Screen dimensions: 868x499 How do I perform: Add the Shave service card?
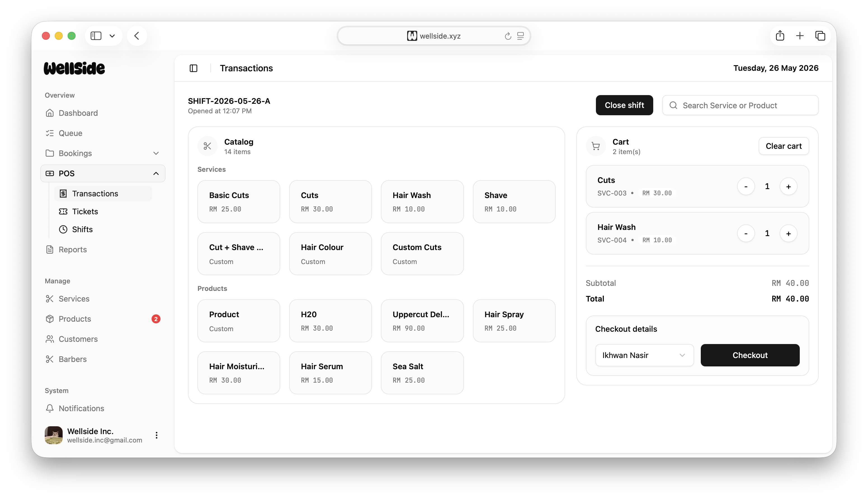pos(514,201)
